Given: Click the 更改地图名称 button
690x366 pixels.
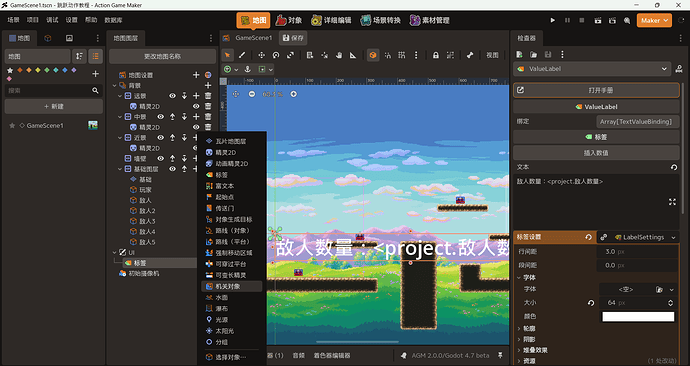Looking at the screenshot, I should click(162, 56).
